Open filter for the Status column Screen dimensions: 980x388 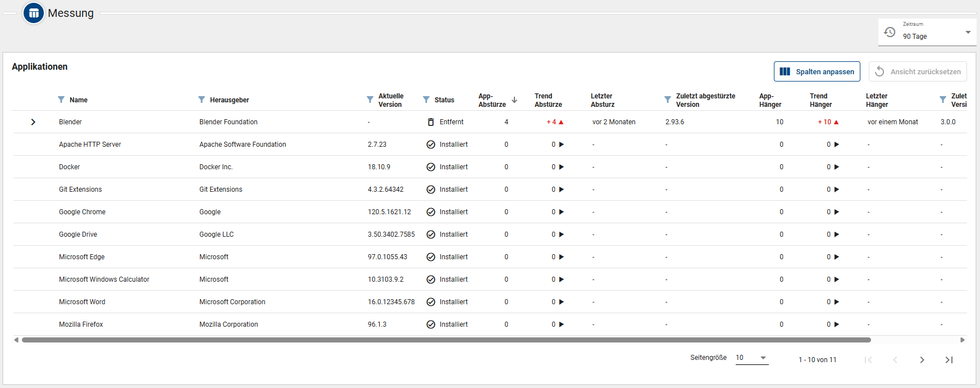(426, 100)
